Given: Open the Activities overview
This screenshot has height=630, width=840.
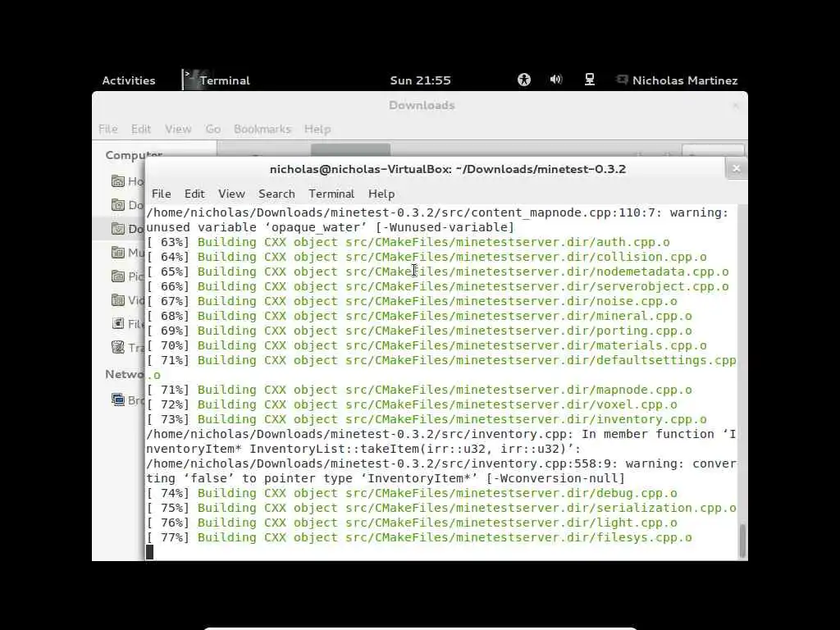Looking at the screenshot, I should [129, 80].
